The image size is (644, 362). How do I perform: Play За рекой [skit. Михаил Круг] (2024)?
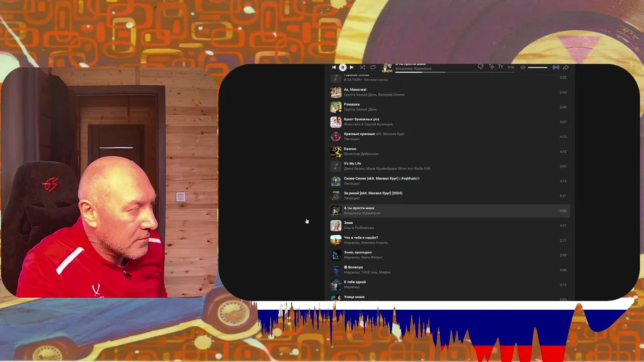pos(373,193)
